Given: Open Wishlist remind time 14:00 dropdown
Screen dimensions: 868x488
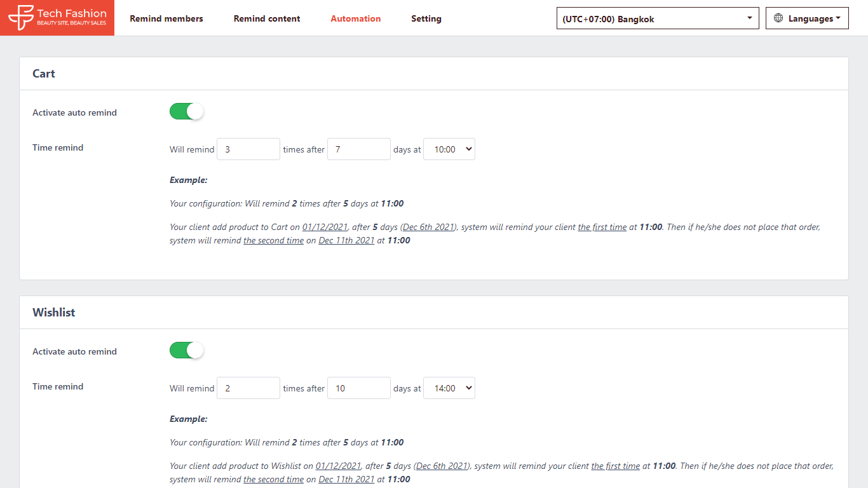Looking at the screenshot, I should pos(449,388).
